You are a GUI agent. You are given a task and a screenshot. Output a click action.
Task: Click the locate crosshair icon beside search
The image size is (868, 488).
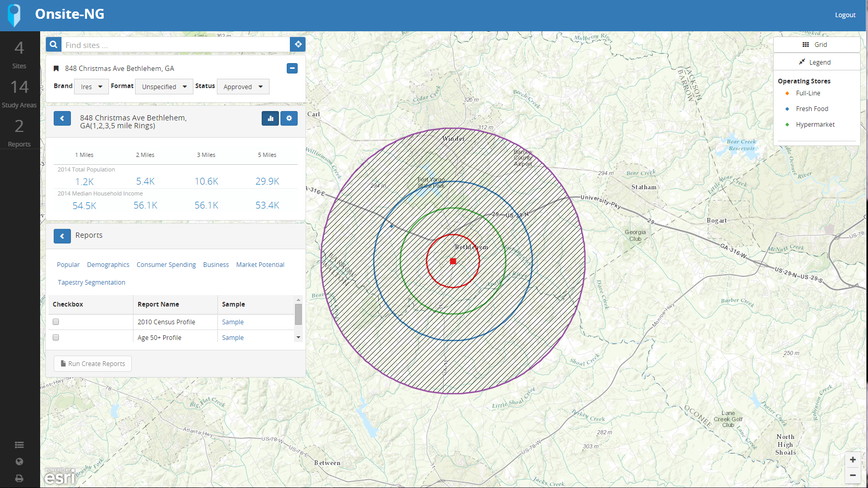coord(298,45)
